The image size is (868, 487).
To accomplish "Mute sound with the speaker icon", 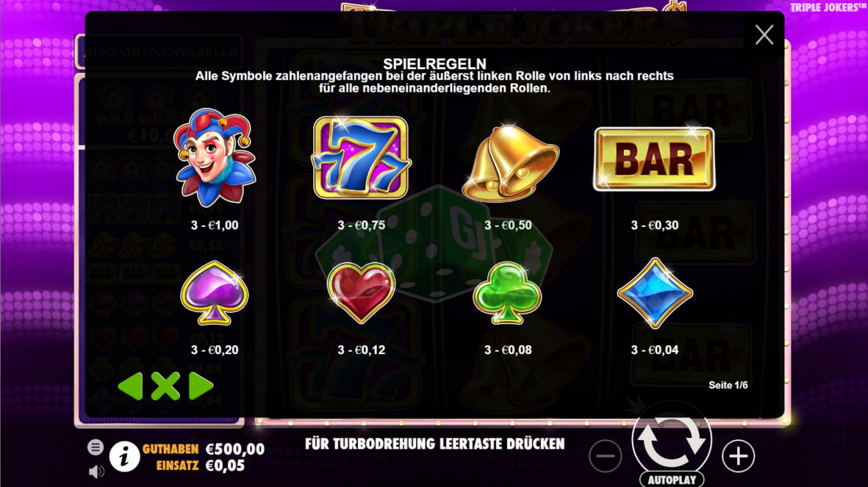I will point(96,471).
